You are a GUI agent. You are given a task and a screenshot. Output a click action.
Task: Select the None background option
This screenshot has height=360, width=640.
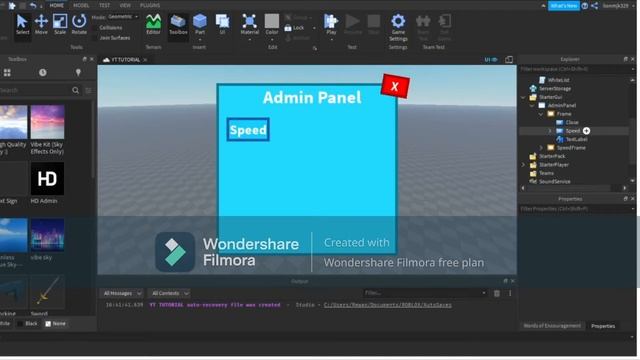pyautogui.click(x=55, y=324)
